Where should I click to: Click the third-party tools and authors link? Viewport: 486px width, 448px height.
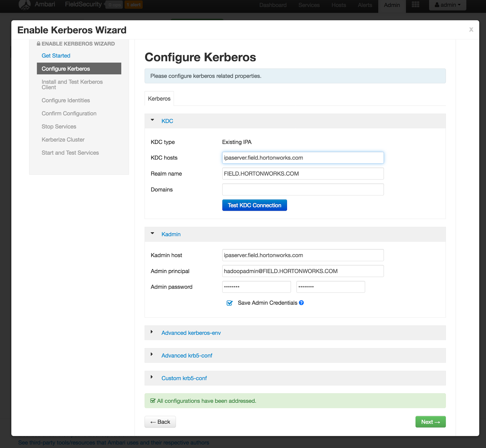[x=114, y=443]
